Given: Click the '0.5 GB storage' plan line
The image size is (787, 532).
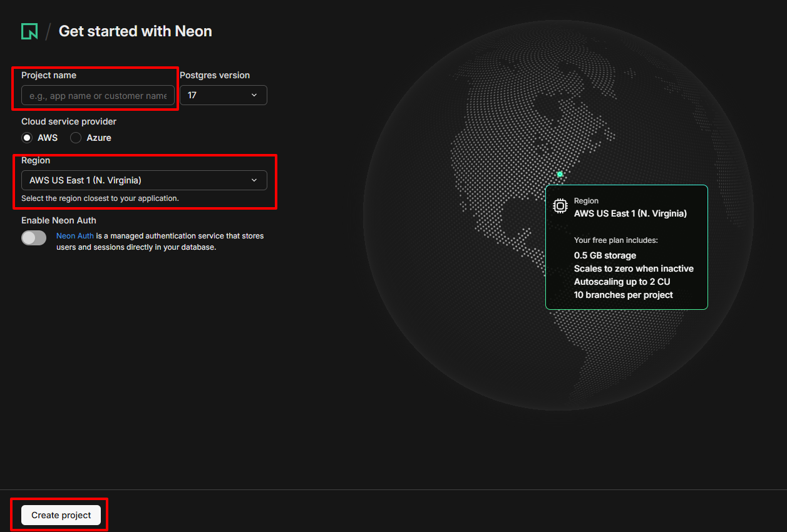Looking at the screenshot, I should point(605,255).
